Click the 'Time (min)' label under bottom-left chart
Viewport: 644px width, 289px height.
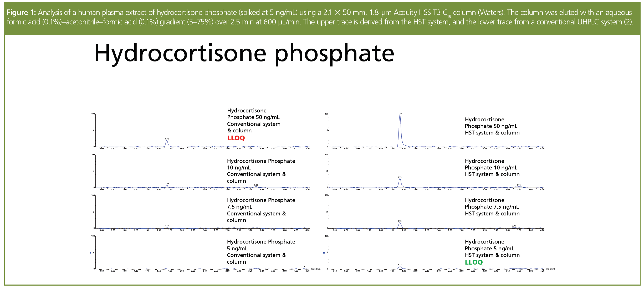click(x=316, y=269)
